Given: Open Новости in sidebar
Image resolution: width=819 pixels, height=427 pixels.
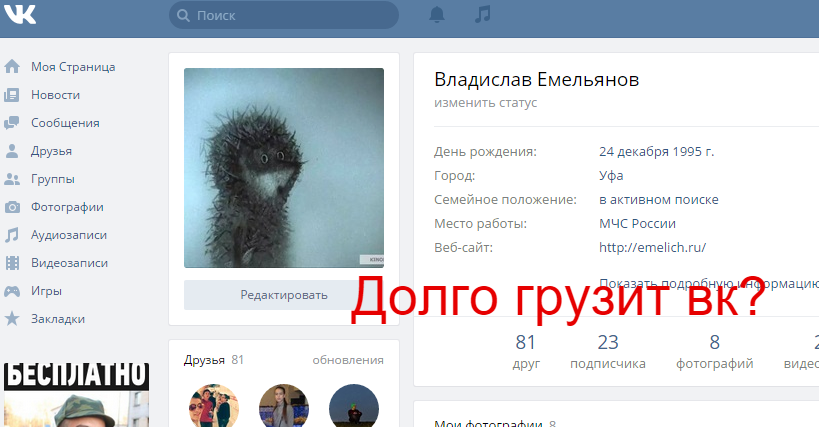Looking at the screenshot, I should click(55, 95).
